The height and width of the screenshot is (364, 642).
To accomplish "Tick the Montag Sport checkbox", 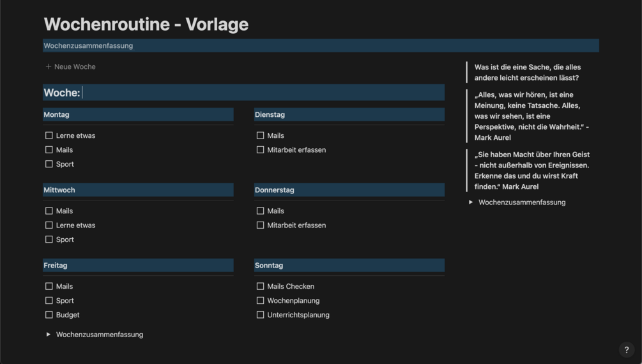I will tap(49, 164).
